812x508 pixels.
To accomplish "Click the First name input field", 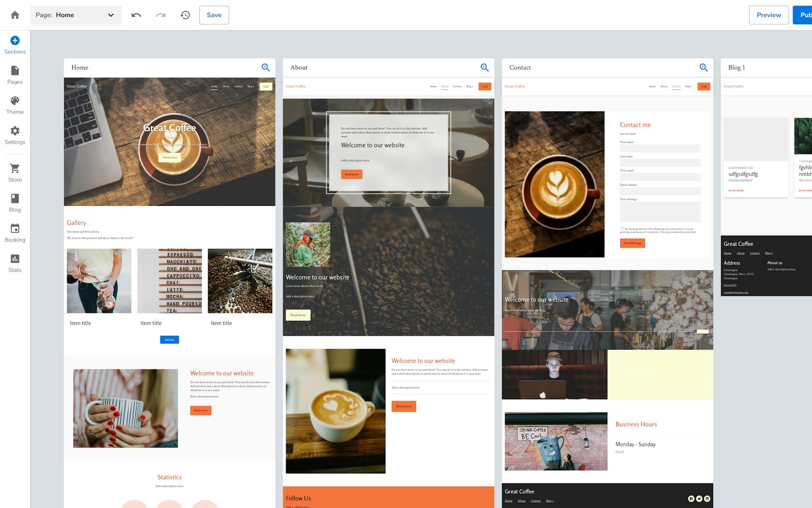I will click(x=660, y=149).
